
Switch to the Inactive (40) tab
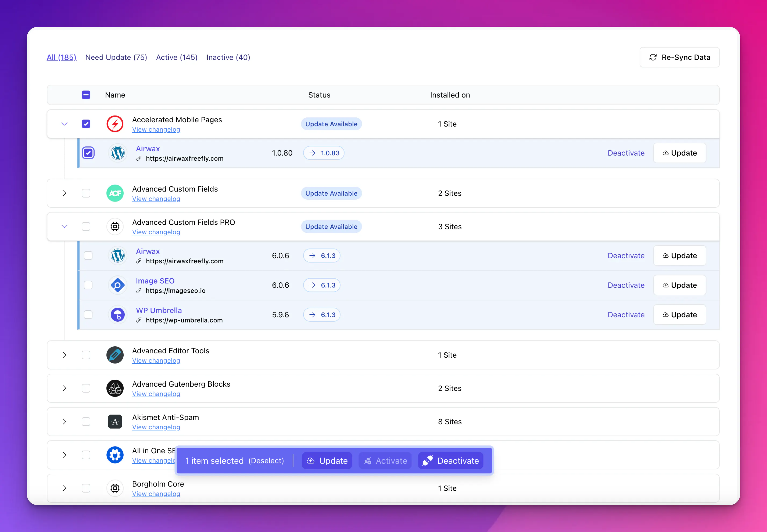(228, 57)
